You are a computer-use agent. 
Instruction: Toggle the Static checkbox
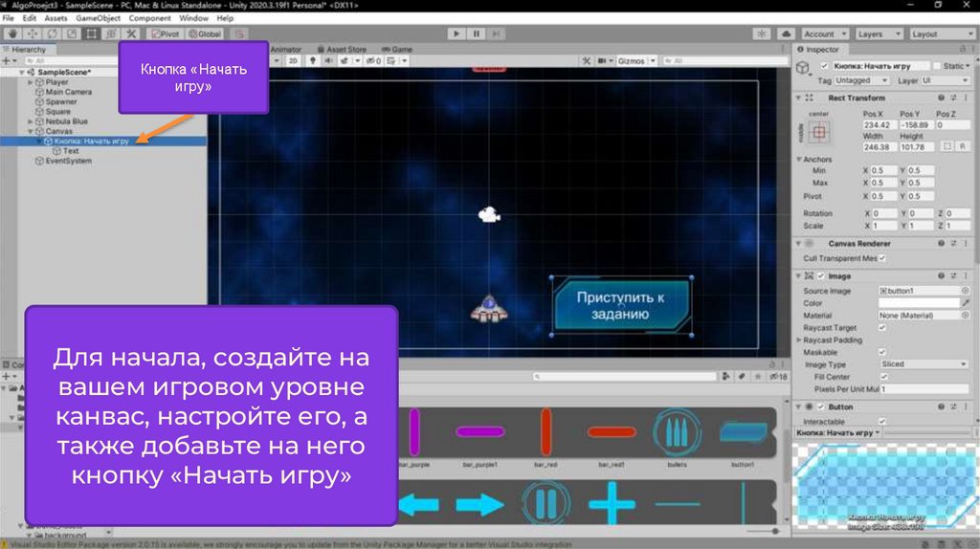(936, 66)
